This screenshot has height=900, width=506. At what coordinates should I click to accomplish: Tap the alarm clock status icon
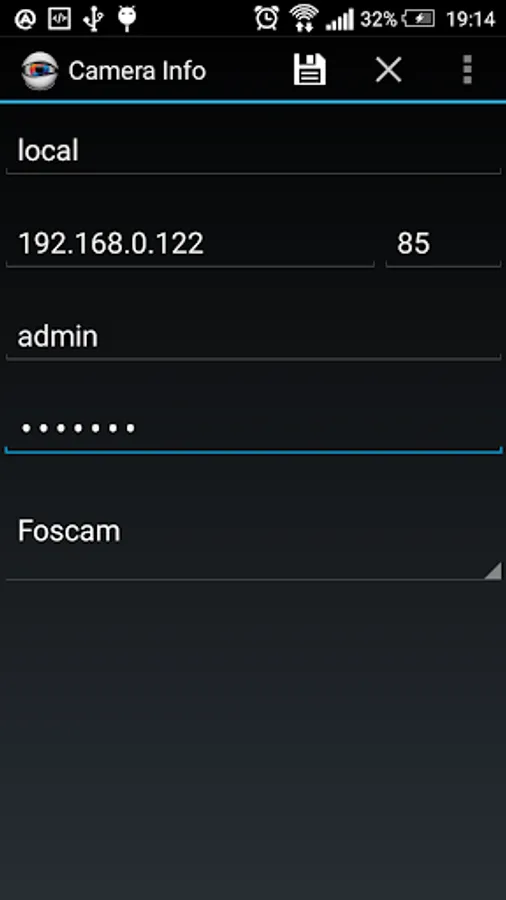267,18
